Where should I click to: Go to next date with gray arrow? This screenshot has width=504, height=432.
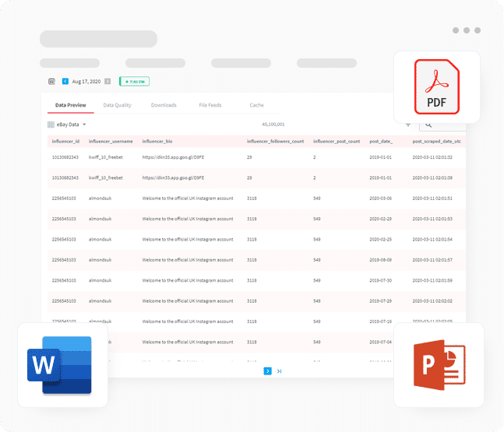[107, 81]
